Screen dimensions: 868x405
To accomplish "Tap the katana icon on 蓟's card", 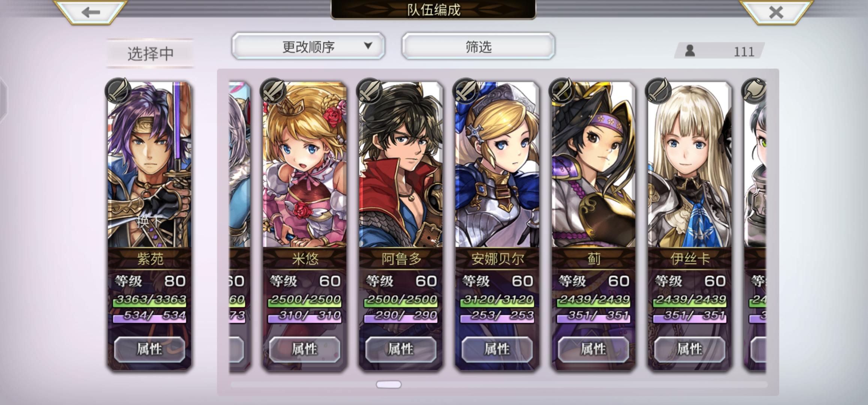I will pyautogui.click(x=562, y=90).
